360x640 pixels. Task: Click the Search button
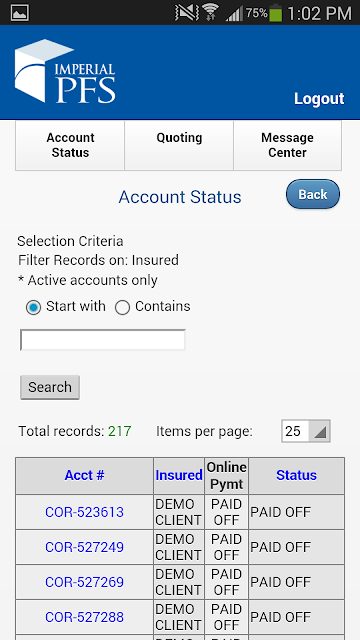[x=50, y=387]
